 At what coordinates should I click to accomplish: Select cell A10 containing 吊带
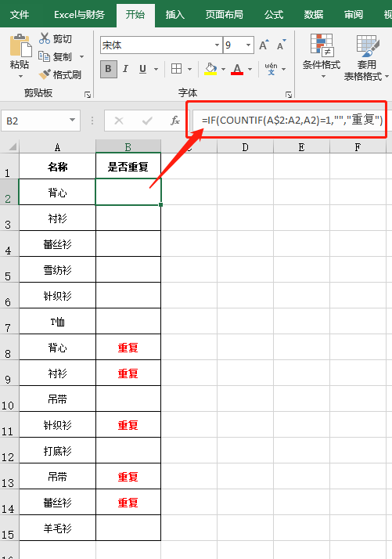[x=57, y=399]
